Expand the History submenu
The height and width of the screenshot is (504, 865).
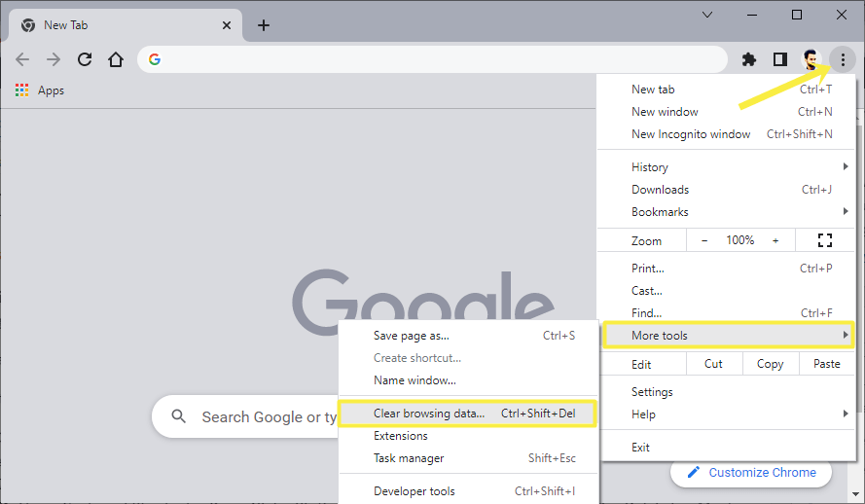click(727, 167)
